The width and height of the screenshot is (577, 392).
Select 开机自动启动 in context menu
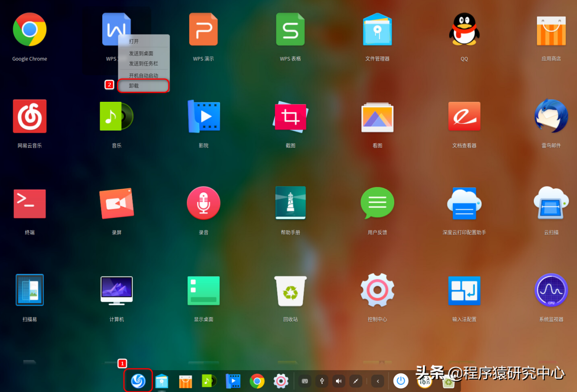[x=144, y=75]
